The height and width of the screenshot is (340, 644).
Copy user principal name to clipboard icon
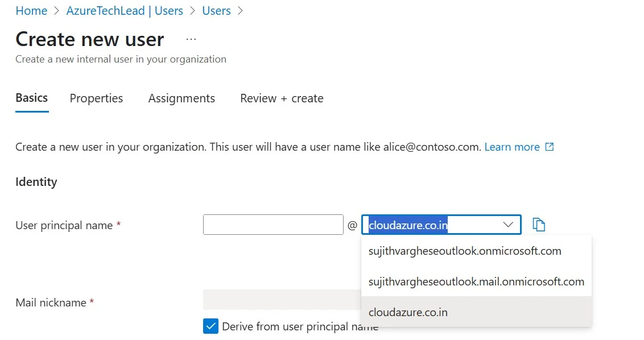(539, 225)
